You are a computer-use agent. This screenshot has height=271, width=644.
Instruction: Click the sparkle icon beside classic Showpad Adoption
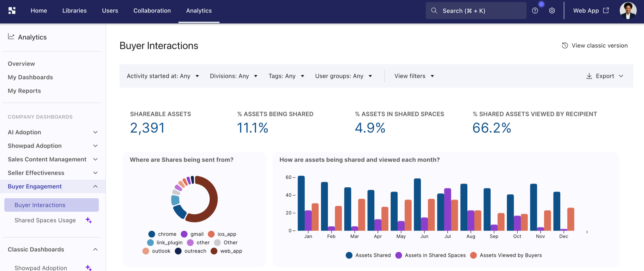pos(89,268)
